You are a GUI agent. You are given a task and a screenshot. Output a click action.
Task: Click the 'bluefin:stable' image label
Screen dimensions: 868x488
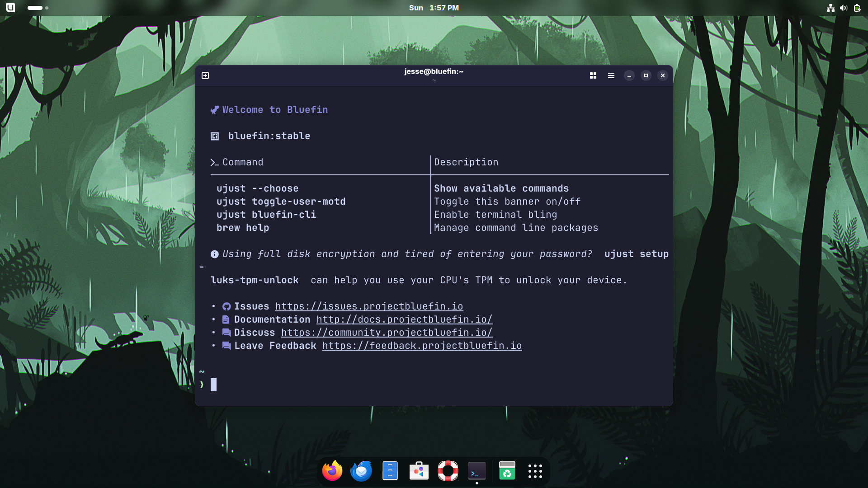(x=269, y=136)
